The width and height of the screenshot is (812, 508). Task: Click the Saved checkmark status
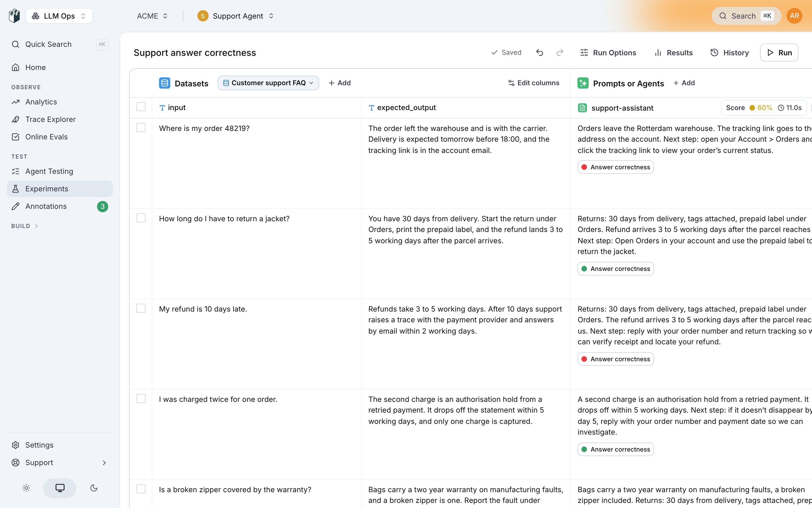coord(506,53)
